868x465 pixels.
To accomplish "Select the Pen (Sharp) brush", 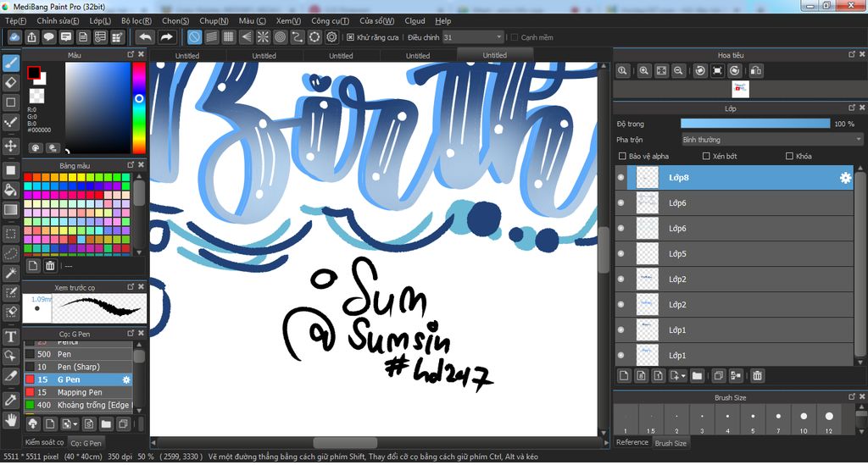I will click(77, 367).
